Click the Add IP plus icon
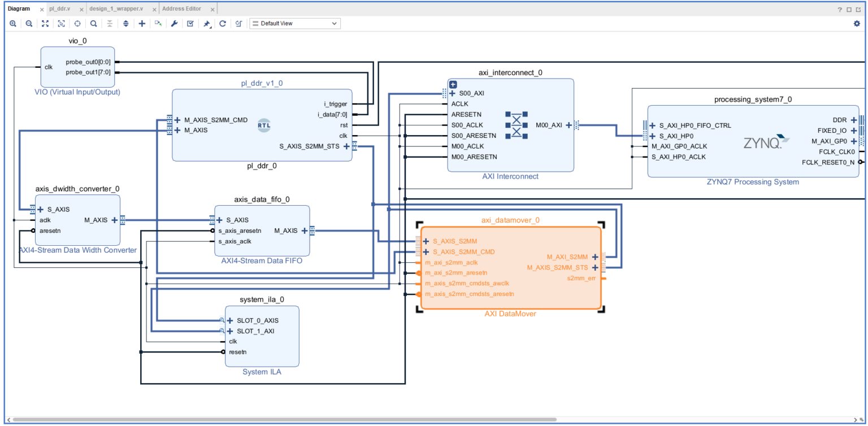Viewport: 868px width, 426px height. [x=142, y=24]
